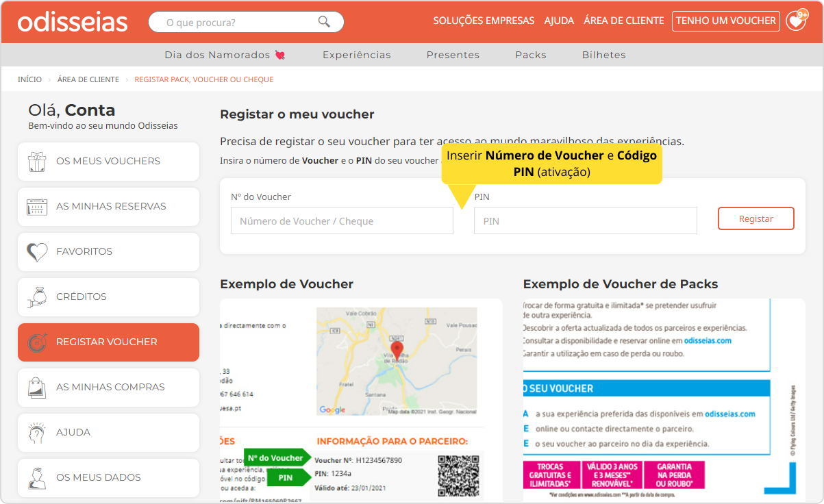Click the search magnifier icon
Viewport: 824px width, 504px height.
coord(324,22)
